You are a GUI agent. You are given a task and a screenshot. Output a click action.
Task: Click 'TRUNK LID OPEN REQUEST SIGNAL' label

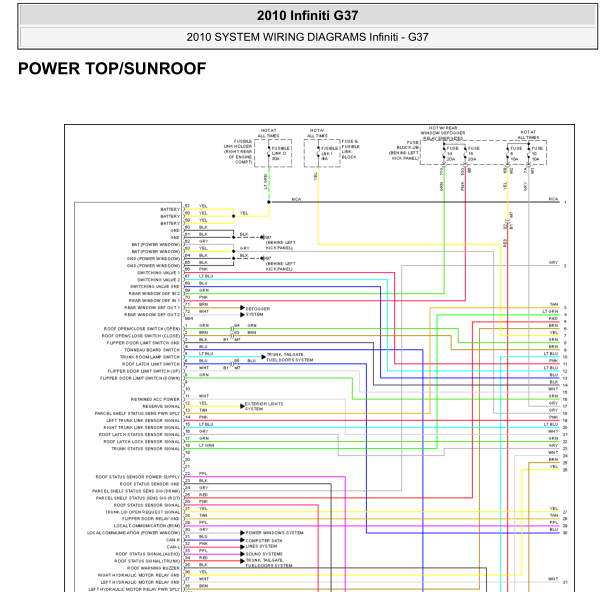coord(142,512)
